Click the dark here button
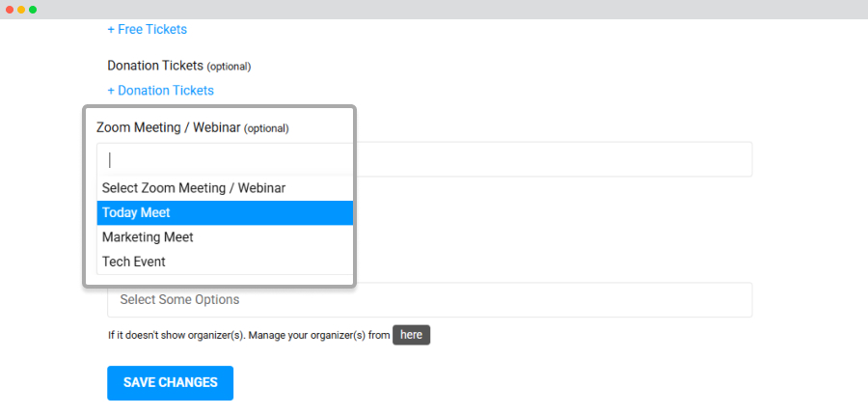 point(411,335)
